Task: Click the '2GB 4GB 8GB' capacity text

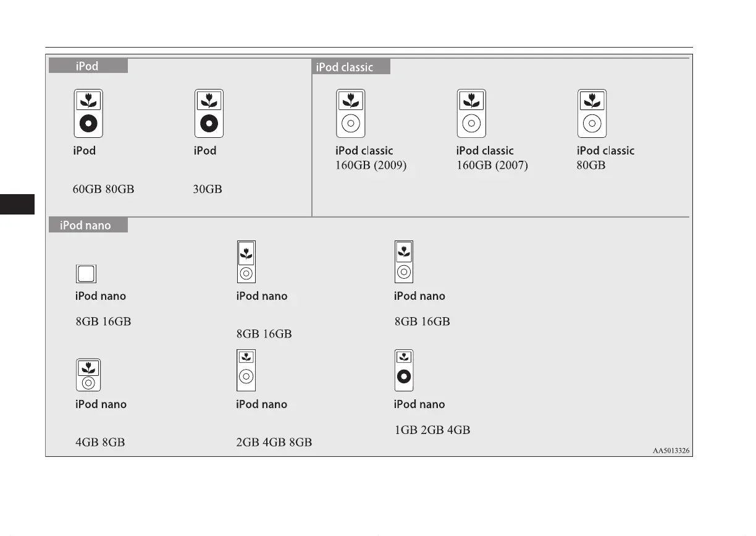Action: tap(274, 442)
